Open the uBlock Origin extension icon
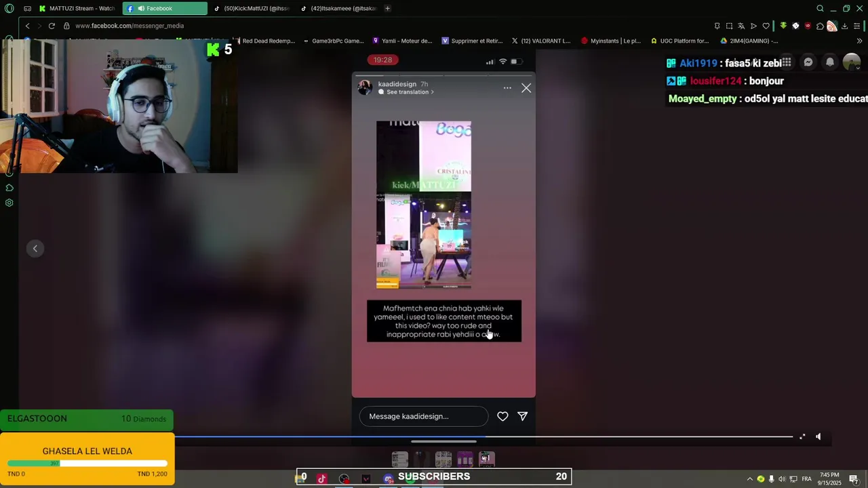This screenshot has width=868, height=488. [x=808, y=26]
